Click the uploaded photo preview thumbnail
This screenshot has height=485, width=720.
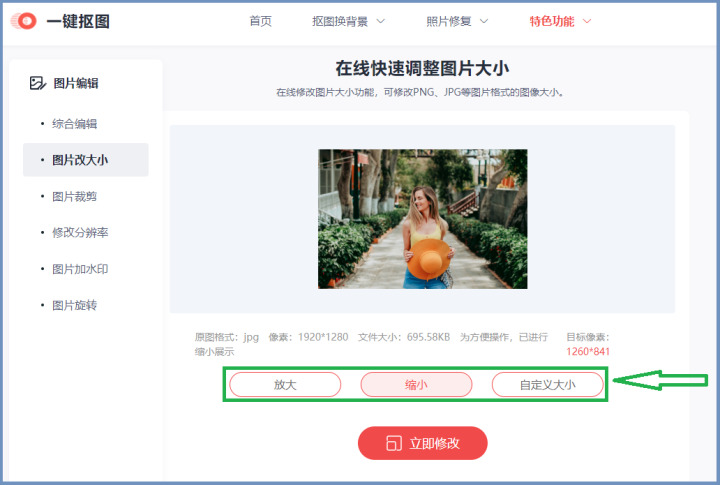422,219
